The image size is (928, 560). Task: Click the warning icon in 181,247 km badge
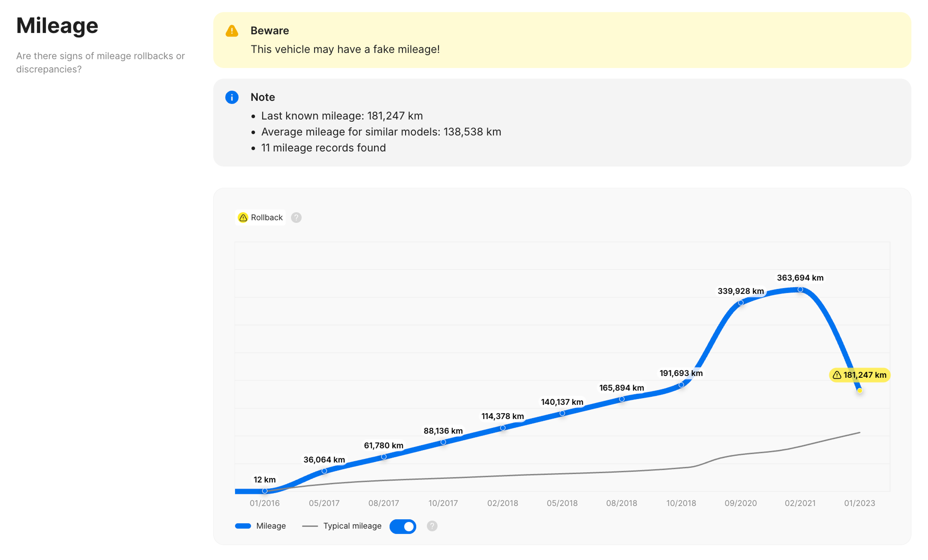click(837, 375)
